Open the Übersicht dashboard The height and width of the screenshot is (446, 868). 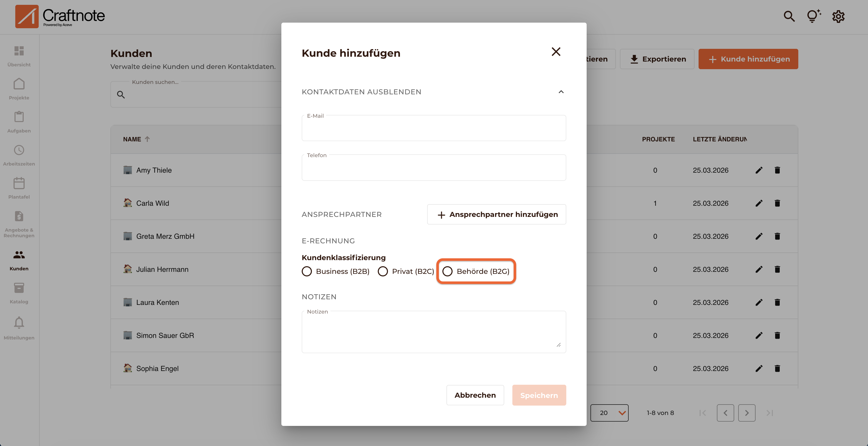19,56
